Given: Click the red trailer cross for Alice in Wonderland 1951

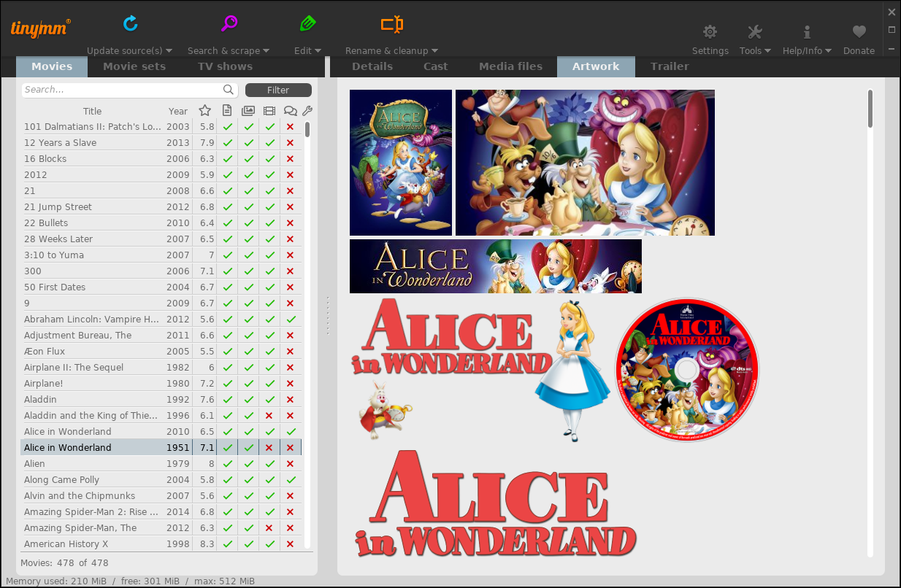Looking at the screenshot, I should pos(269,448).
